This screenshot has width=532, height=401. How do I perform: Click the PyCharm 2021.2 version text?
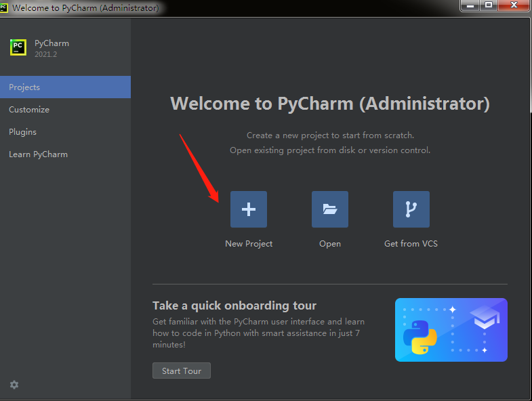[x=46, y=54]
